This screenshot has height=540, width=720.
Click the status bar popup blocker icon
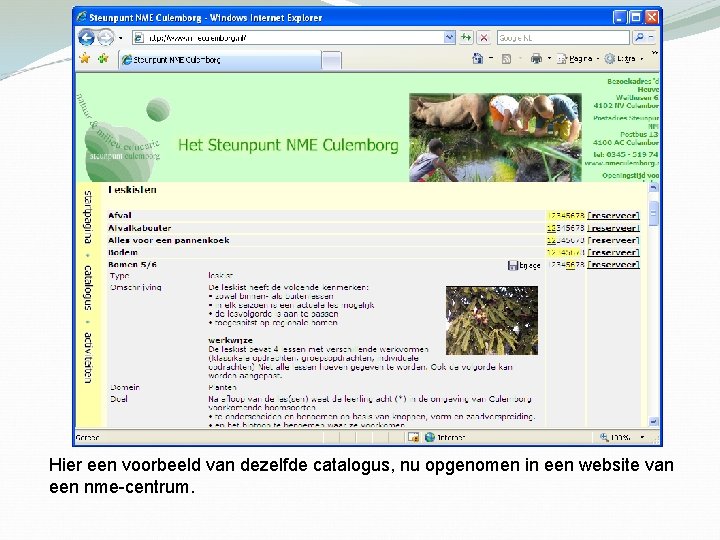[x=413, y=438]
